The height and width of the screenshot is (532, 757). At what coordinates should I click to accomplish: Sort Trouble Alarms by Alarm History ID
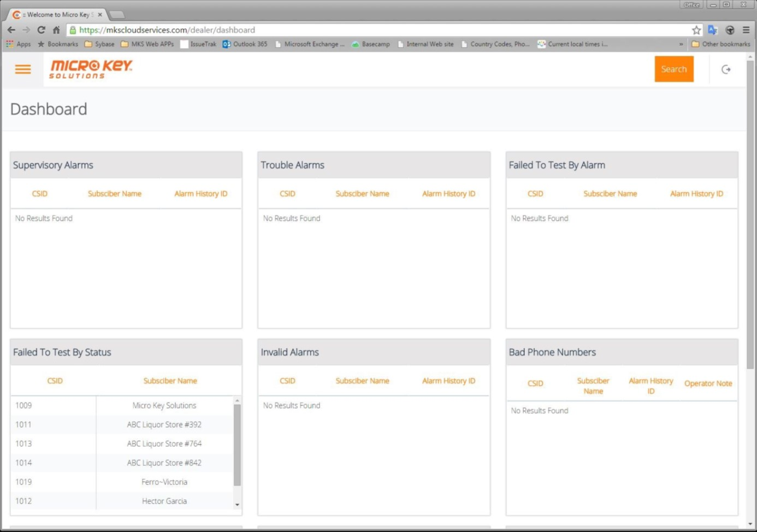click(448, 194)
